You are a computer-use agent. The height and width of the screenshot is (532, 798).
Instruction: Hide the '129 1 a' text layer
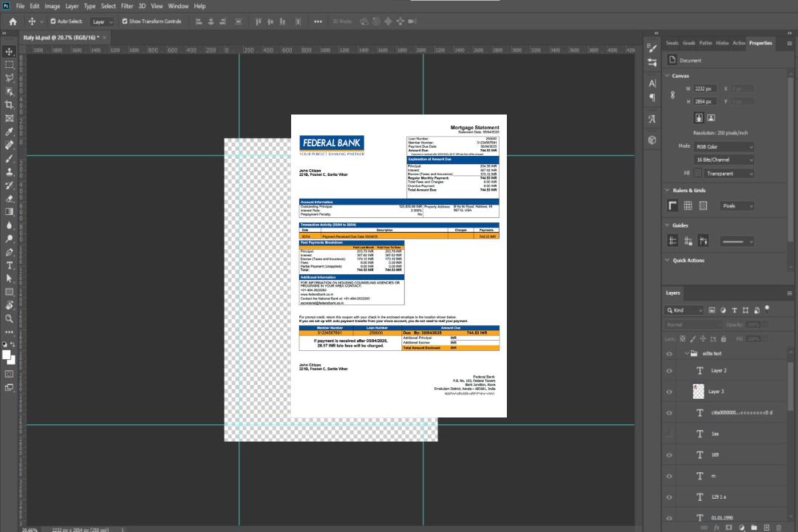[669, 497]
